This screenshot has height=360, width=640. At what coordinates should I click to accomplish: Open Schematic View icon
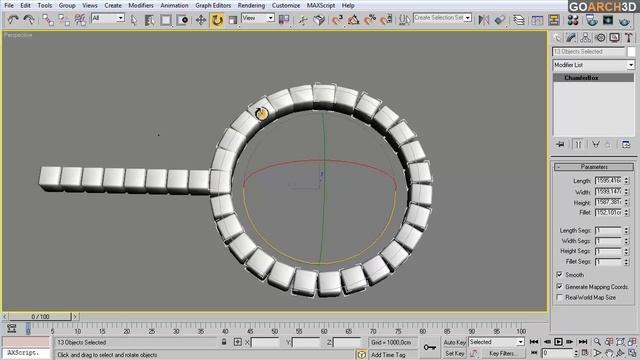coord(554,20)
